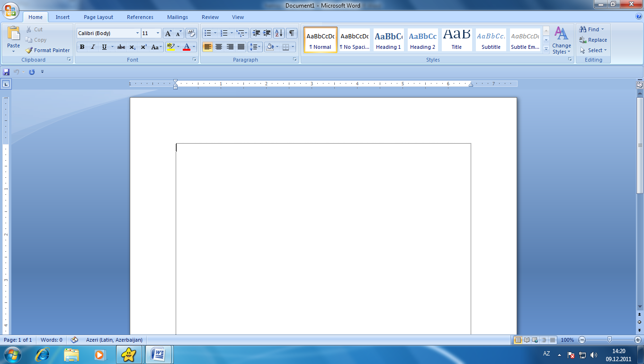Click the Numbering list icon
The height and width of the screenshot is (364, 644).
coord(224,33)
